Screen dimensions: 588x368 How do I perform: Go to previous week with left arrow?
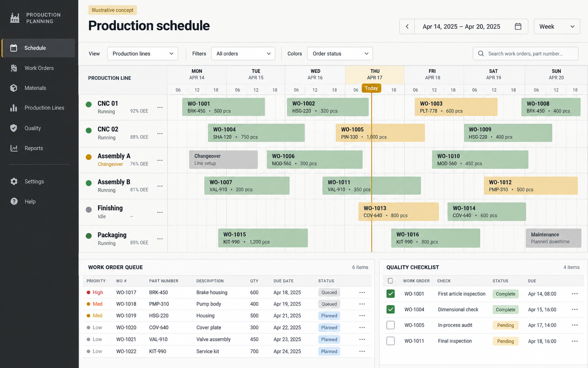(407, 26)
